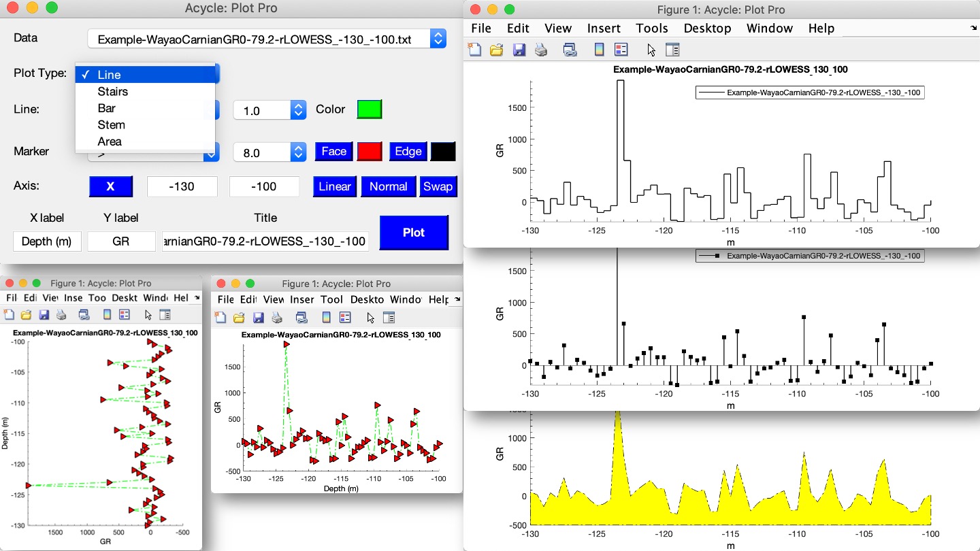Select legend box in stairs plot

pyautogui.click(x=810, y=93)
